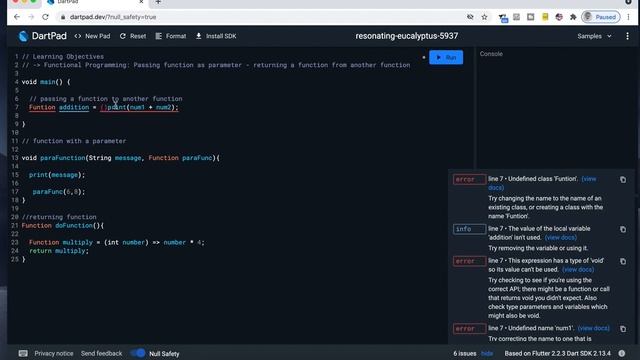Copy the 'addition isn't used' info message
Image resolution: width=640 pixels, height=360 pixels.
623,229
